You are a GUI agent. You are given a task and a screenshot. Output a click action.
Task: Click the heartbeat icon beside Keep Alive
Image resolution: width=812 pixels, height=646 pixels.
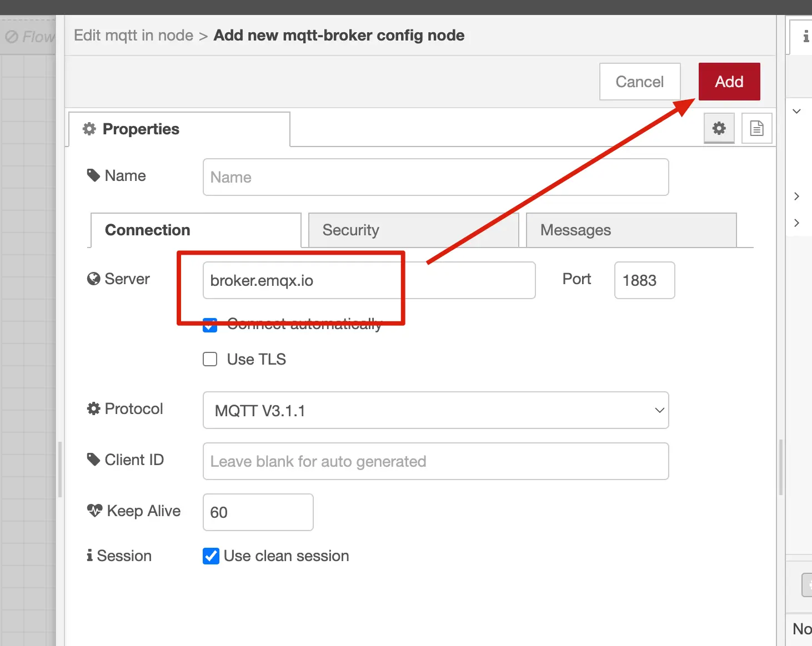[x=94, y=510]
